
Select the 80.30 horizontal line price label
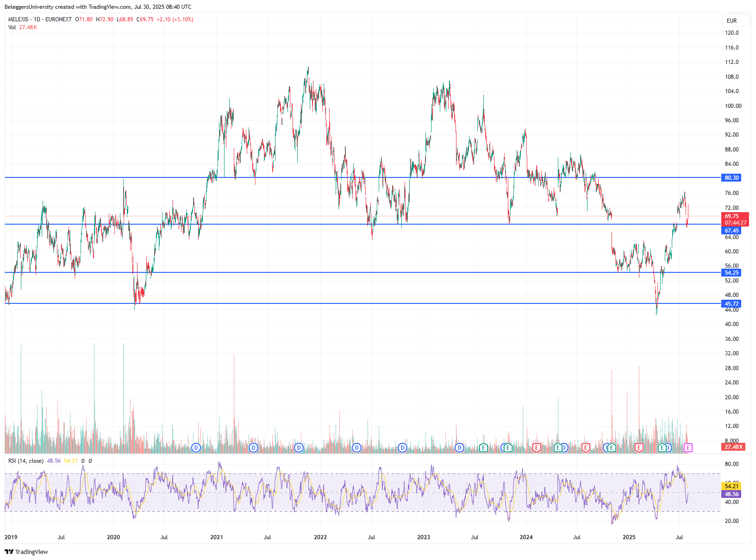[731, 178]
